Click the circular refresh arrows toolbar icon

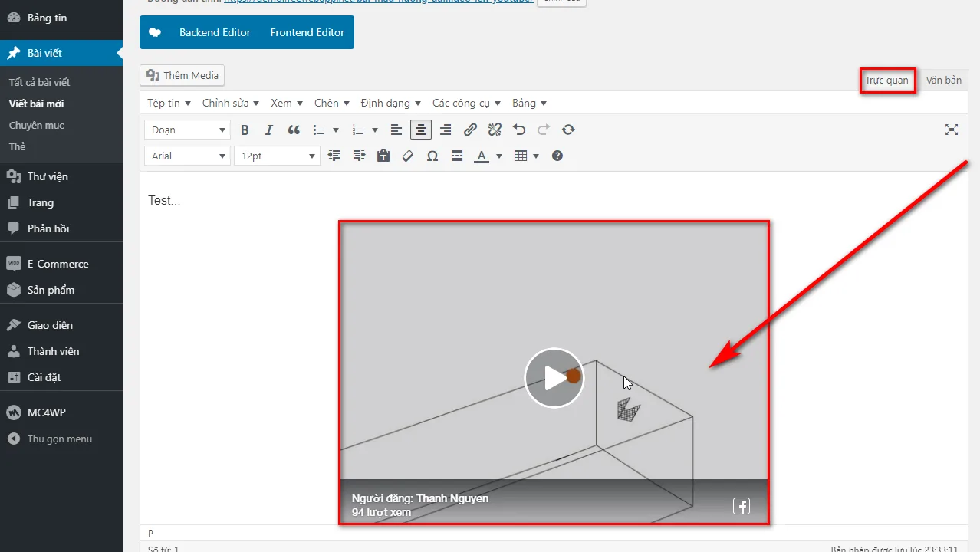click(568, 130)
